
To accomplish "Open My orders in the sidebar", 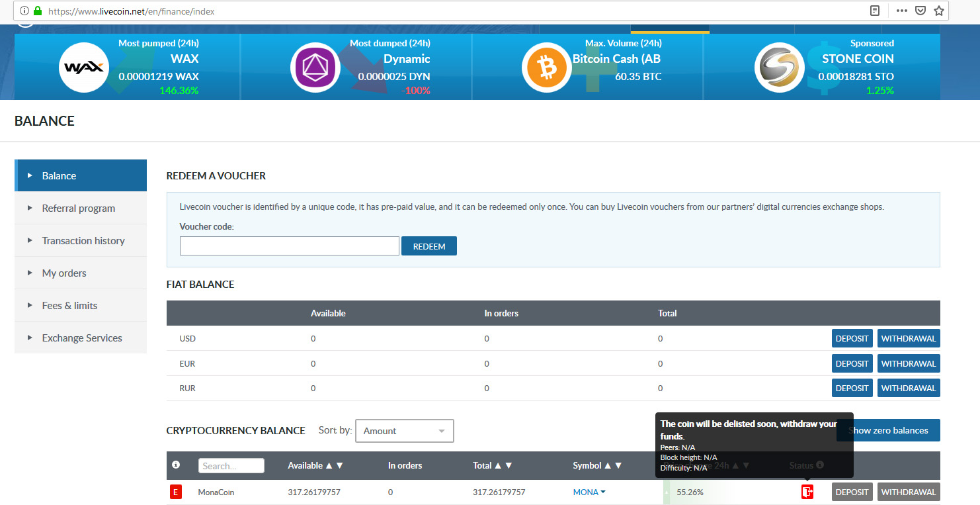I will pos(81,273).
